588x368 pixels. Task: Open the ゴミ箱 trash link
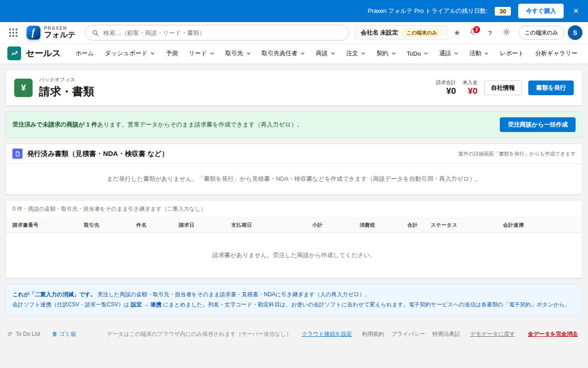pos(64,334)
